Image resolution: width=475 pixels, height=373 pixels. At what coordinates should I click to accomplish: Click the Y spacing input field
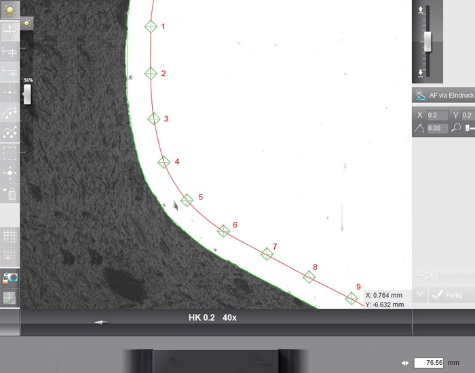click(468, 115)
